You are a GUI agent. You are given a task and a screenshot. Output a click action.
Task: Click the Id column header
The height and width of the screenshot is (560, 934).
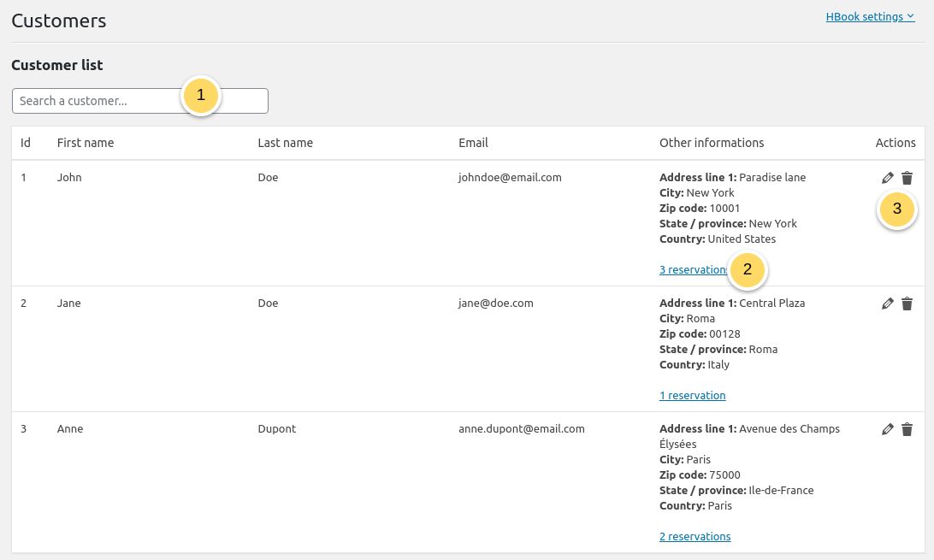(26, 143)
